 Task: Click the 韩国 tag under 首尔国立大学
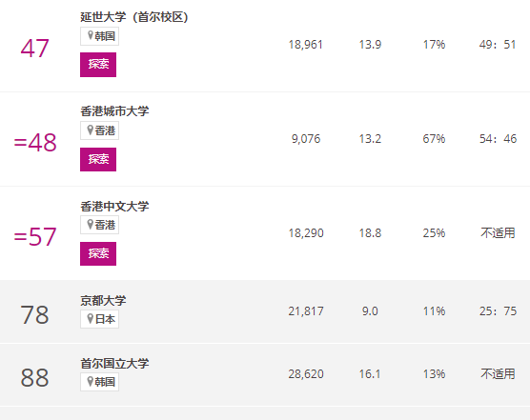99,382
